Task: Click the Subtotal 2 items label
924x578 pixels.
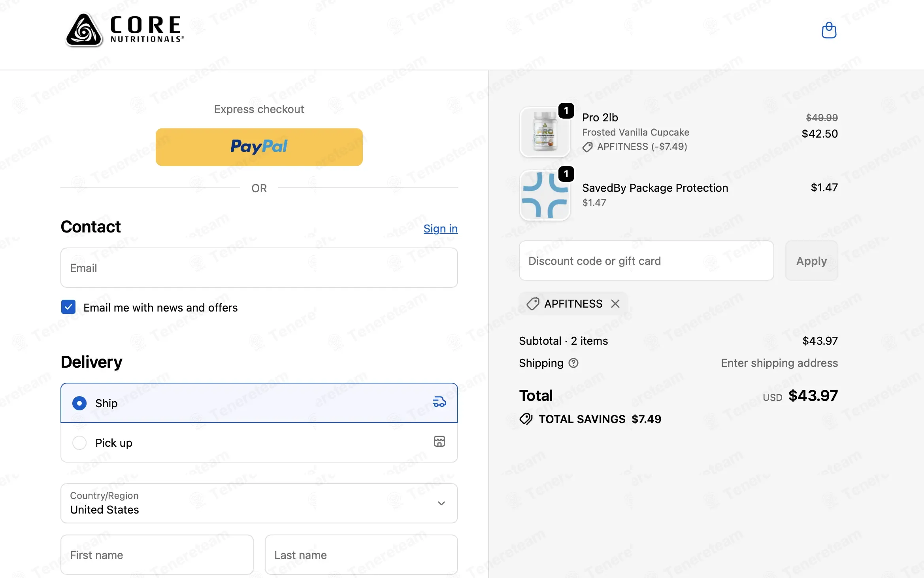Action: (x=563, y=341)
